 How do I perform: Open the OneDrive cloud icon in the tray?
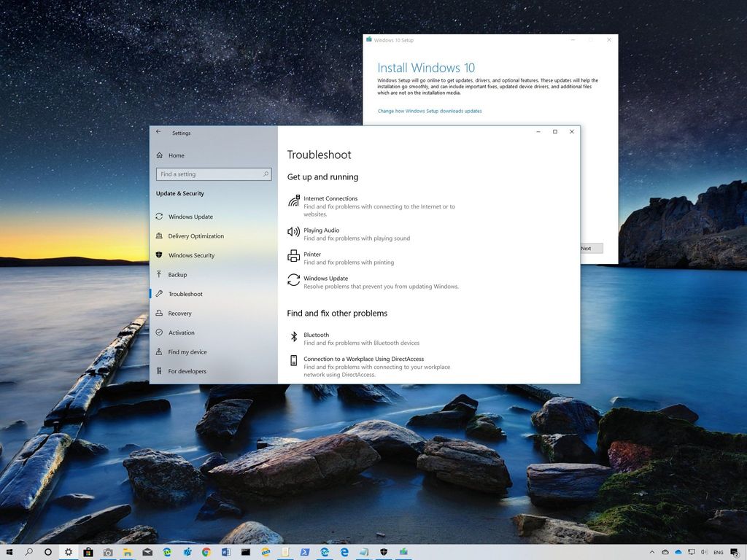pos(665,552)
